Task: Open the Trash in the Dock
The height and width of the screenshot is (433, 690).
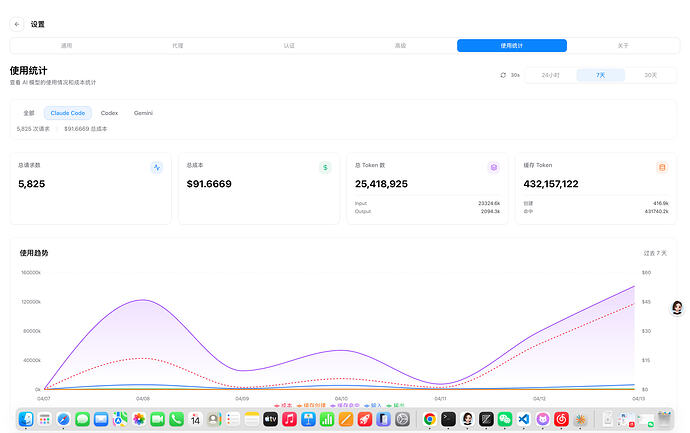Action: click(664, 419)
